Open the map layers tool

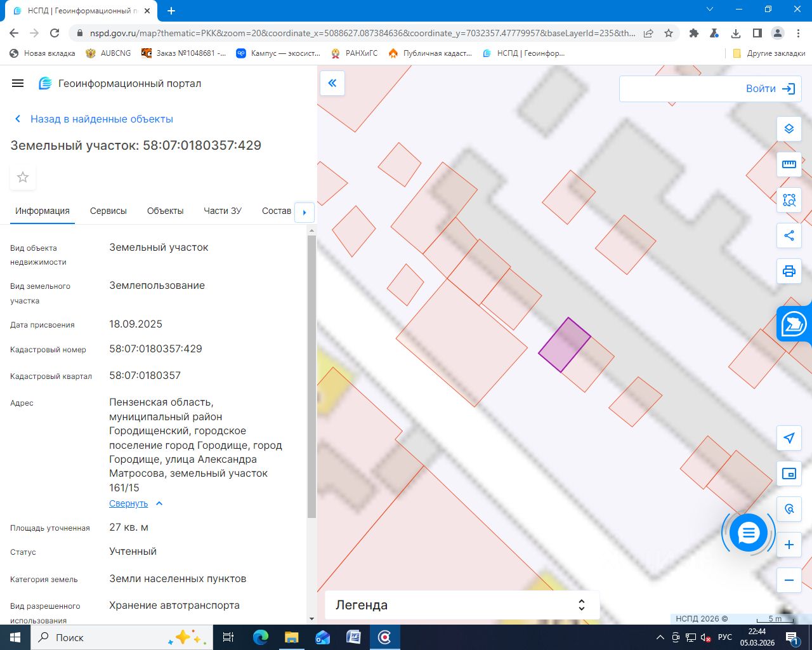789,129
